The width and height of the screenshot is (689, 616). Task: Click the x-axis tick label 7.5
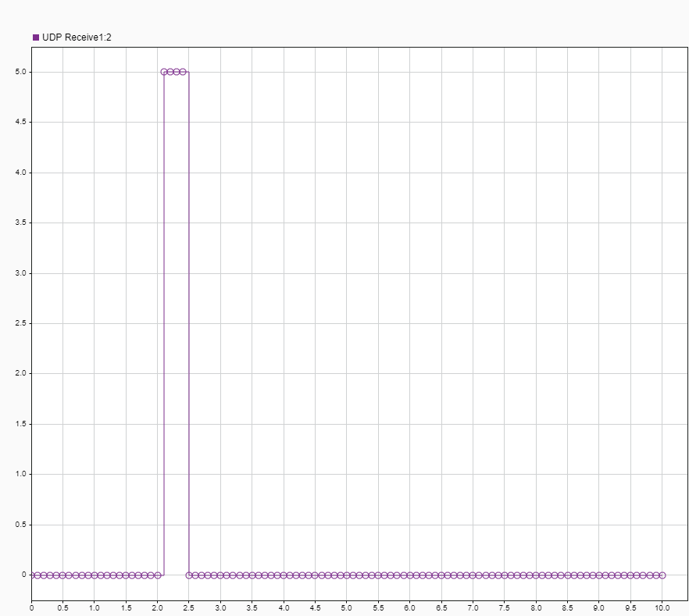504,608
